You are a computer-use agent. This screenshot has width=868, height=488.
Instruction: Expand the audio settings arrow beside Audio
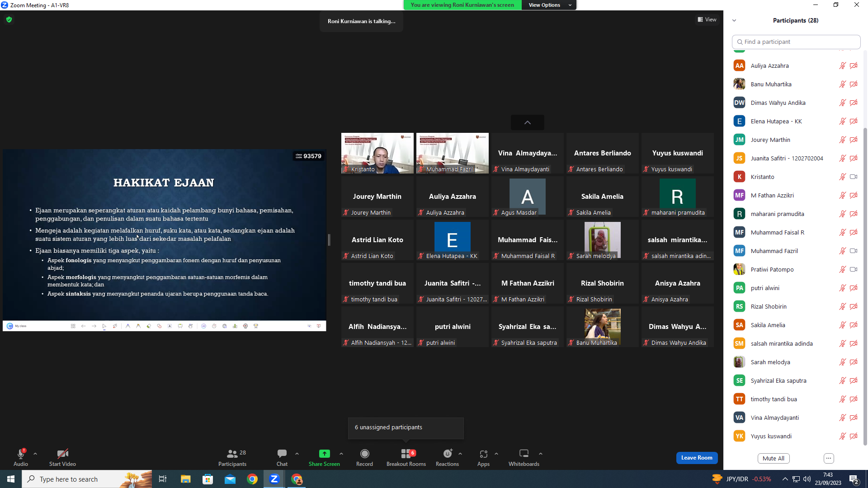click(35, 454)
